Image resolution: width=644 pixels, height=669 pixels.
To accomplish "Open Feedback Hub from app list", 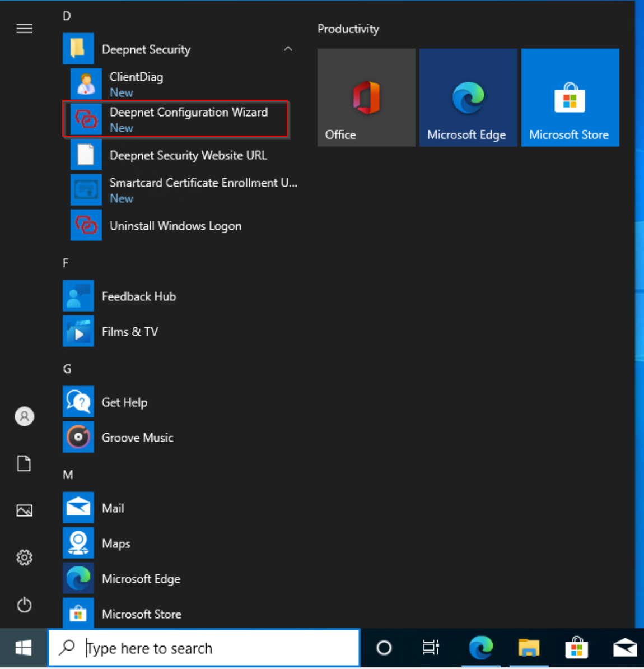I will tap(138, 296).
